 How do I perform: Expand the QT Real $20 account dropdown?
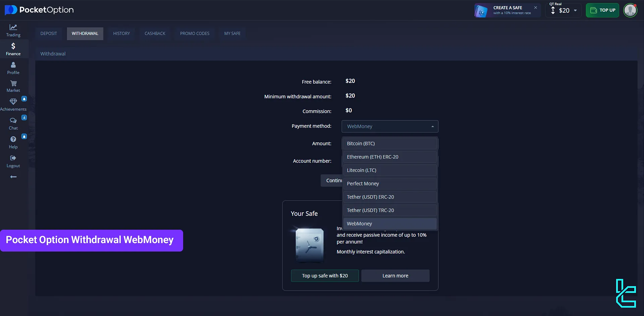563,10
